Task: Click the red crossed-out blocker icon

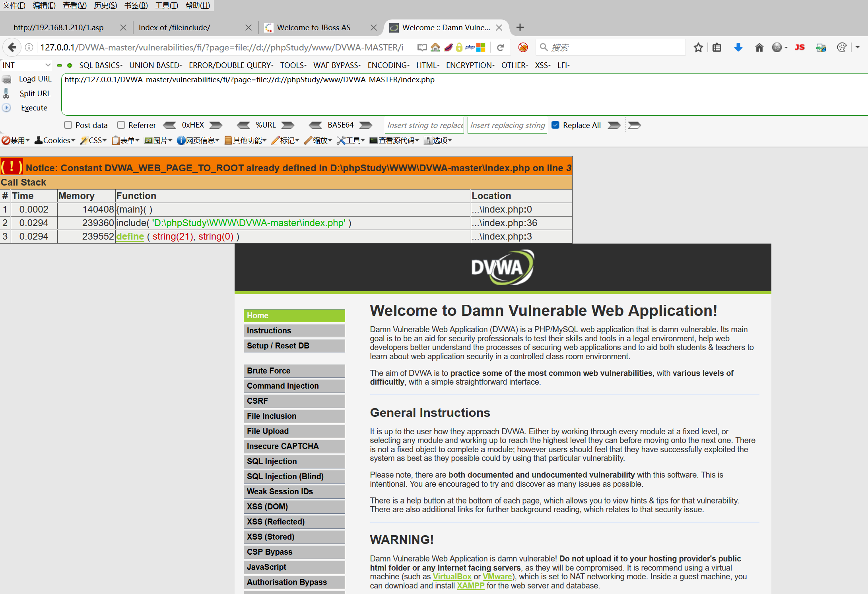Action: pos(523,47)
